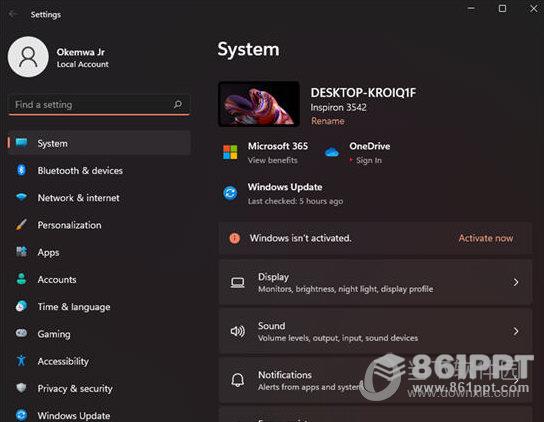Click the Display laptop icon

[238, 282]
